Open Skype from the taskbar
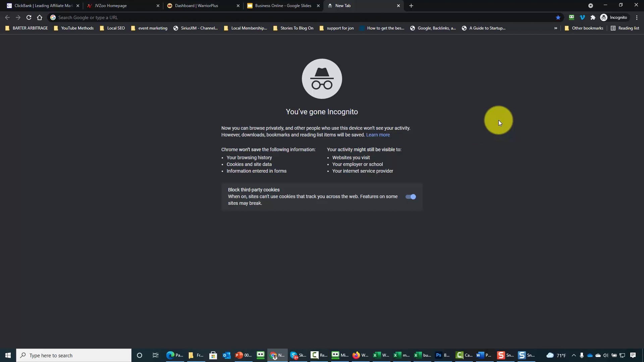Image resolution: width=644 pixels, height=362 pixels. [x=298, y=355]
